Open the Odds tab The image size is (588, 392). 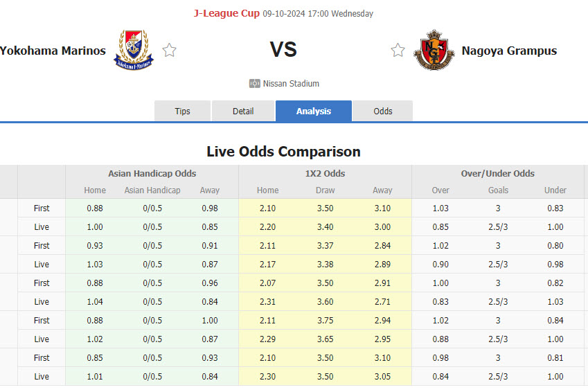(x=383, y=111)
